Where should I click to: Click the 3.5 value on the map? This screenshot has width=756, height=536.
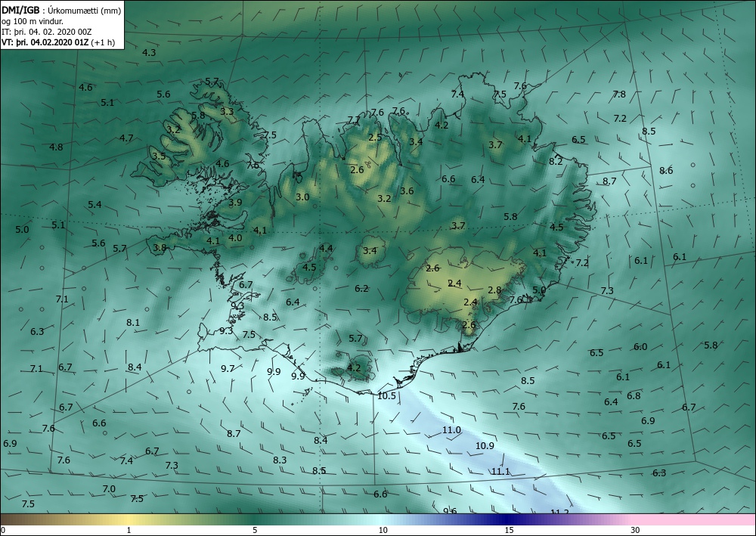click(159, 156)
